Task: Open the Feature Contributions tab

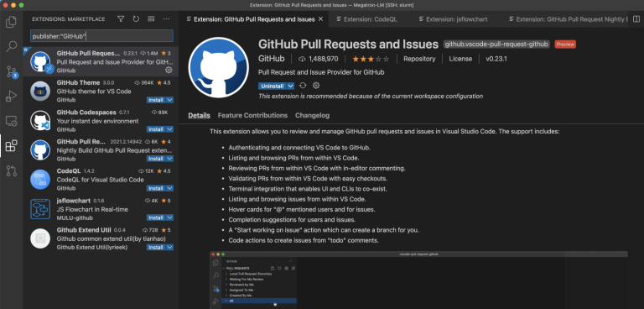Action: coord(252,116)
